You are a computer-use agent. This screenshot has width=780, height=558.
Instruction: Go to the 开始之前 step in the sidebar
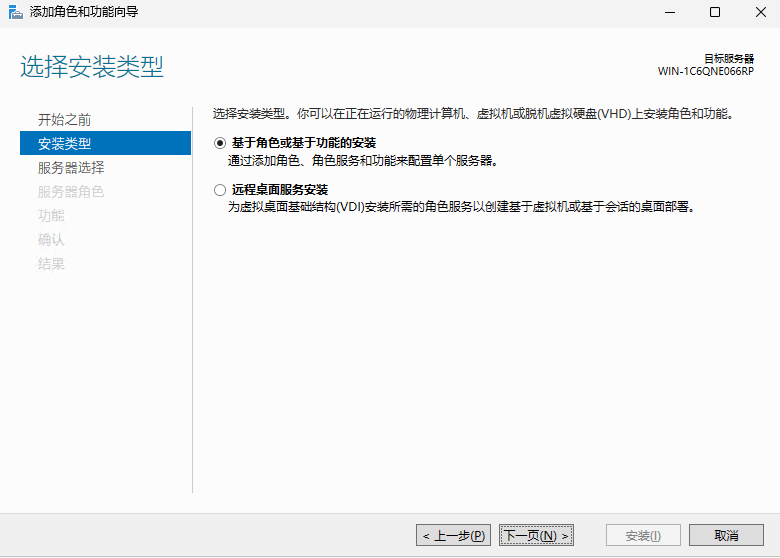[x=64, y=119]
